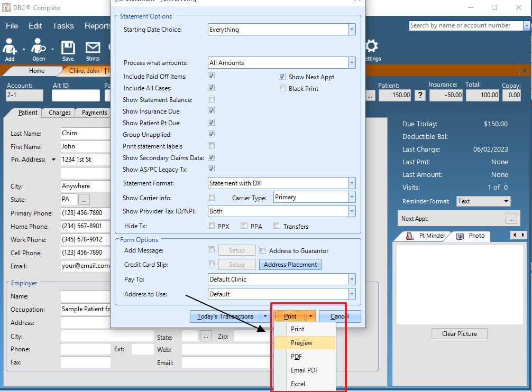Viewport: 532px width, 392px height.
Task: Open the Statement Format dropdown
Action: [352, 183]
